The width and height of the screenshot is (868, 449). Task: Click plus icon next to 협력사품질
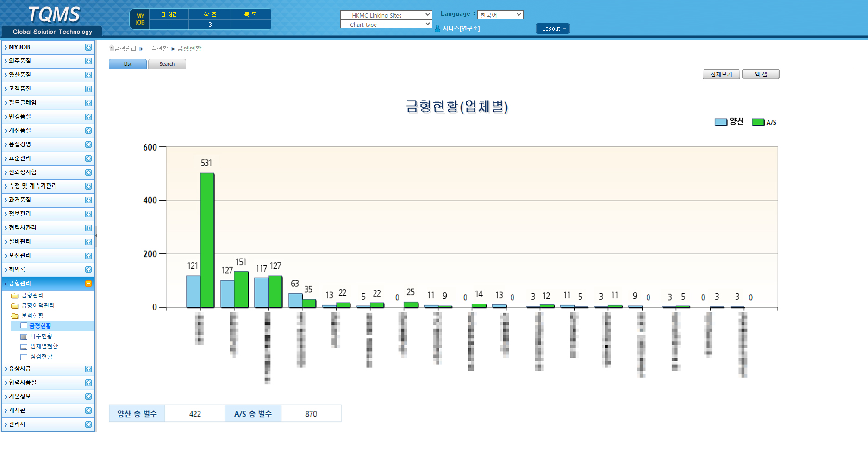point(88,383)
